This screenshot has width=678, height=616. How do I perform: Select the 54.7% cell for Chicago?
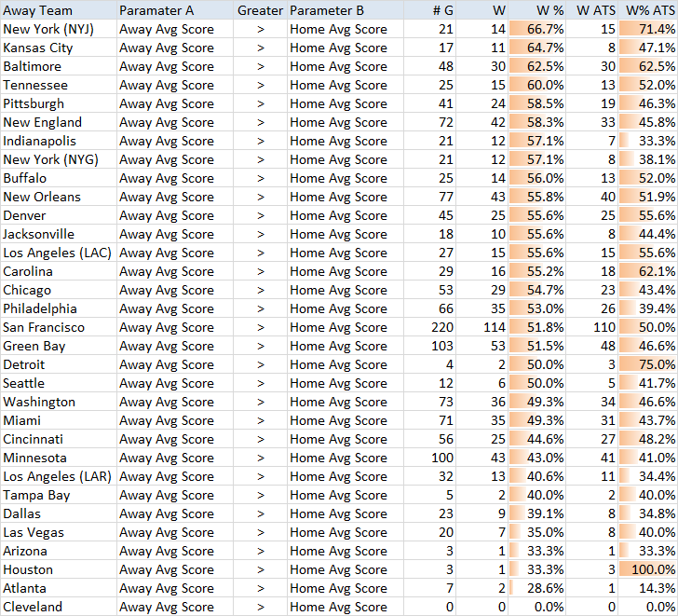[x=537, y=290]
